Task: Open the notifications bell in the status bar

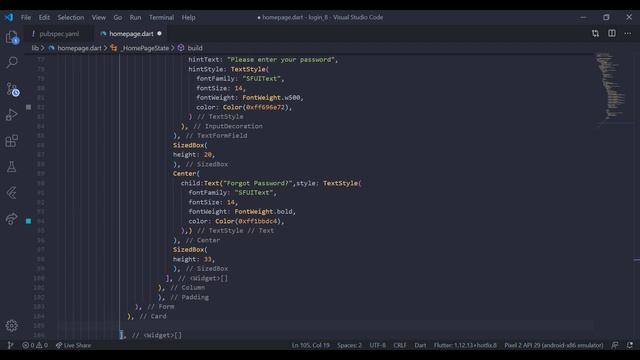Action: coord(630,345)
